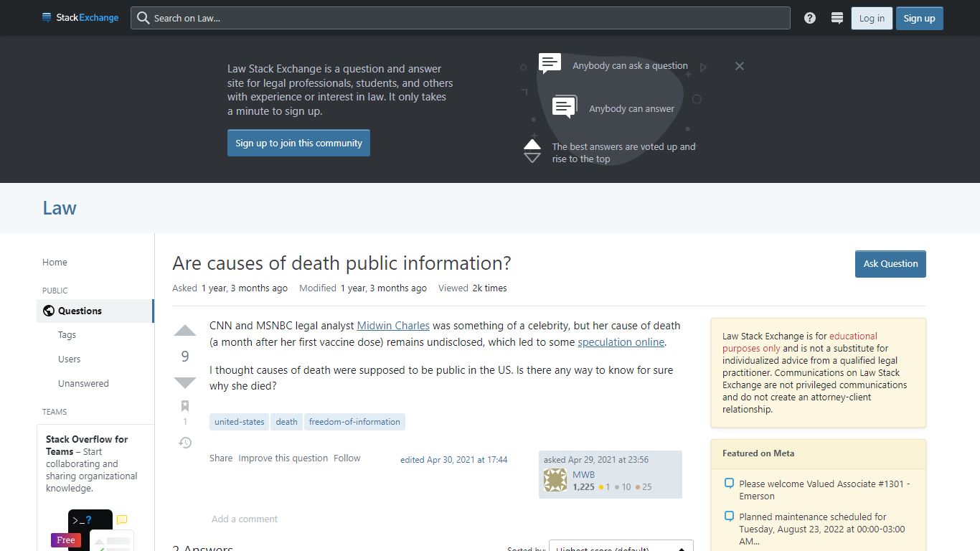Open Unanswered in the left sidebar
This screenshot has width=980, height=551.
[x=83, y=384]
